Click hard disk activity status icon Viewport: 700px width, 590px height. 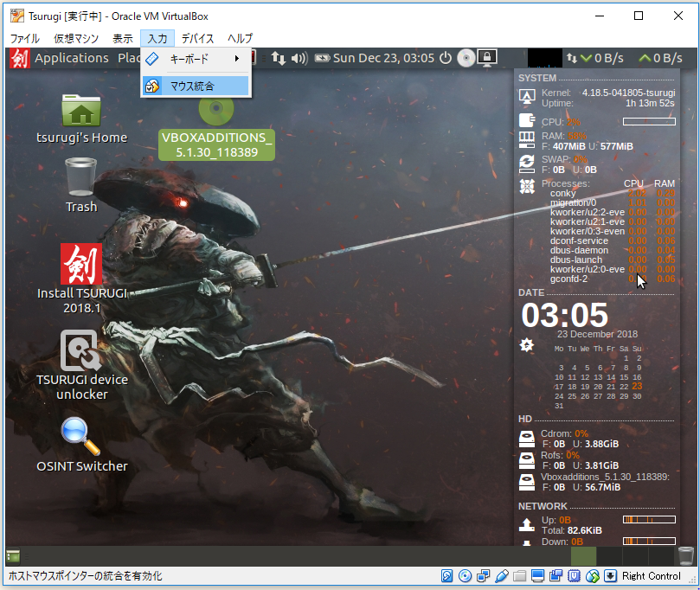(x=446, y=576)
